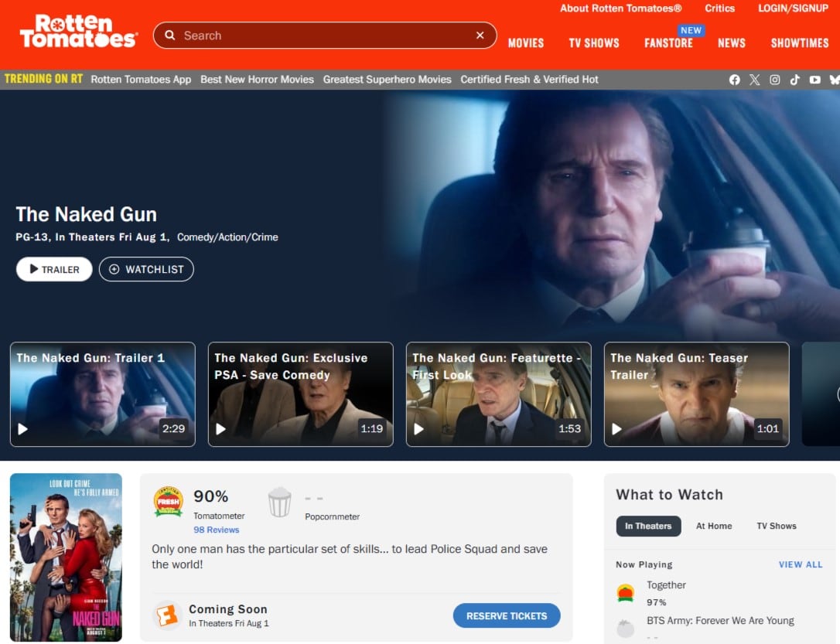The image size is (840, 644).
Task: Clear the search field with X
Action: coord(480,36)
